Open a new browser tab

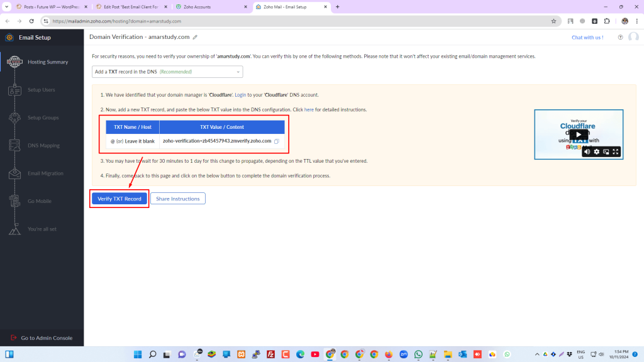338,7
